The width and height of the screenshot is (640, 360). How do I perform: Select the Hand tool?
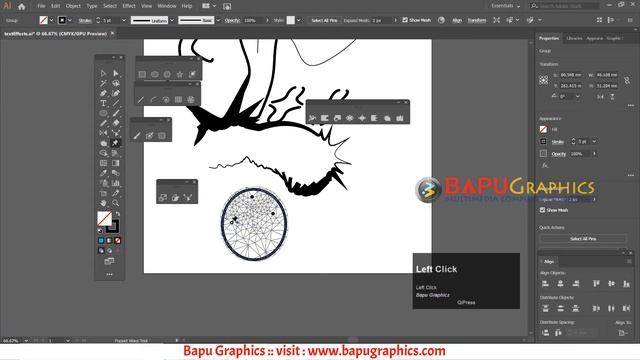coord(103,203)
